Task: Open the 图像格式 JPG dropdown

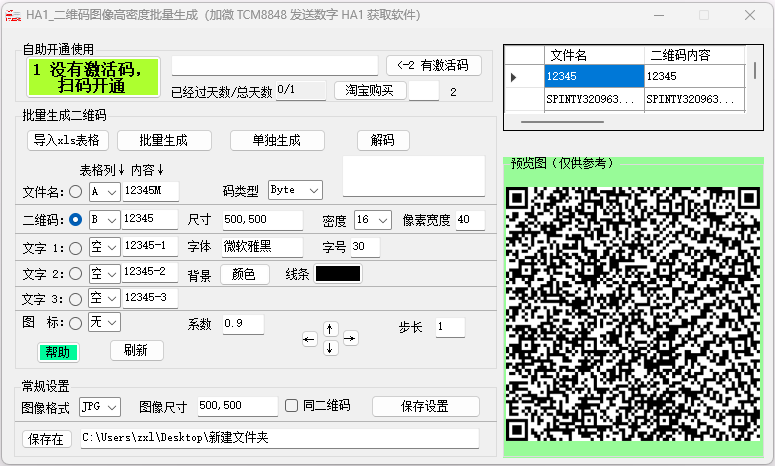Action: click(100, 407)
